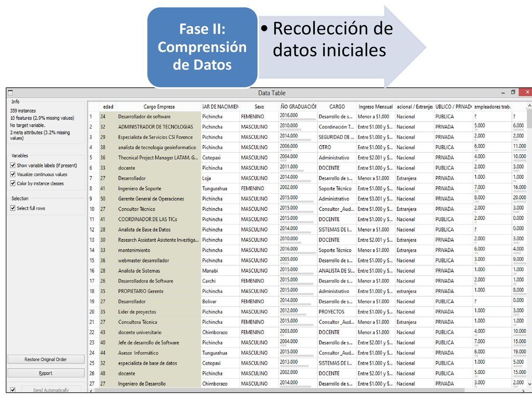Click 'SEGURIDAD DE ...' cargo cell
Image resolution: width=532 pixels, height=399 pixels.
coord(337,137)
